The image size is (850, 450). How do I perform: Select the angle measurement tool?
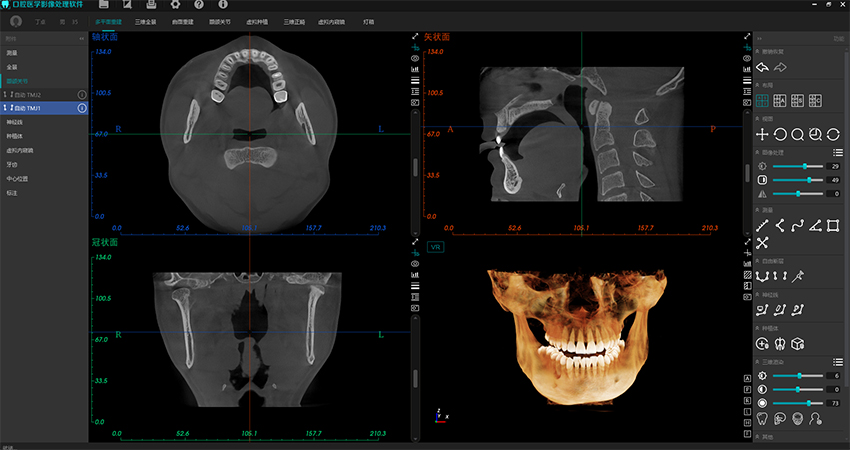coord(815,225)
